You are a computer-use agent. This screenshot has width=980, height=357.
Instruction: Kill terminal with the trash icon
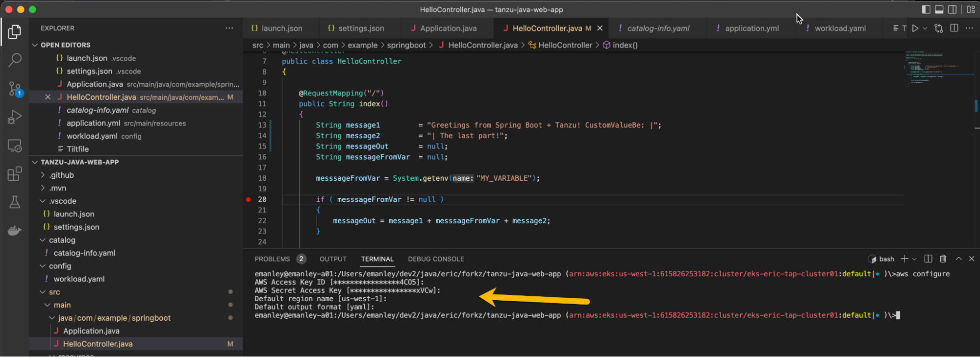[x=943, y=259]
